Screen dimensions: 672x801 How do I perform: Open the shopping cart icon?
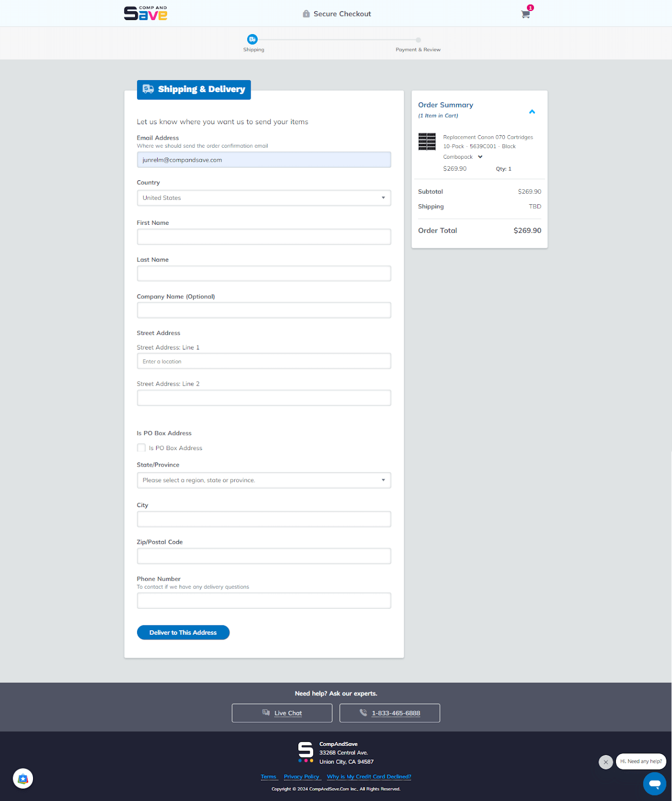point(525,14)
